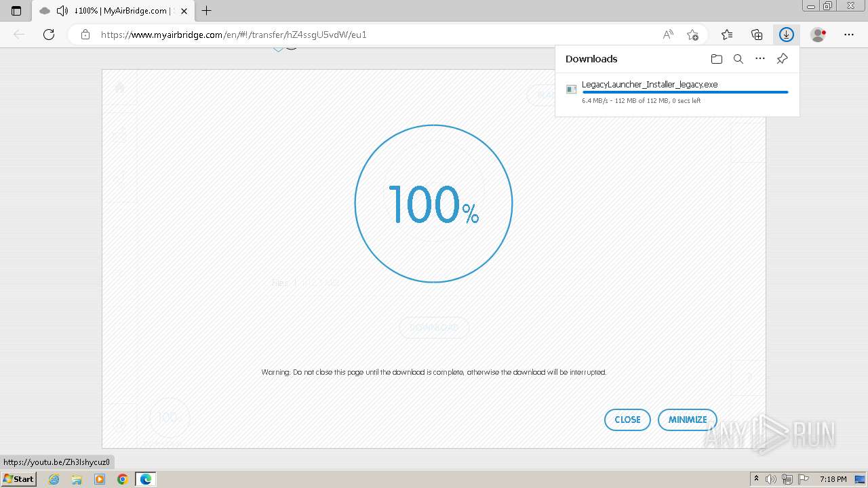Switch to Microsoft Edge taskbar icon
Image resolution: width=868 pixels, height=488 pixels.
146,479
